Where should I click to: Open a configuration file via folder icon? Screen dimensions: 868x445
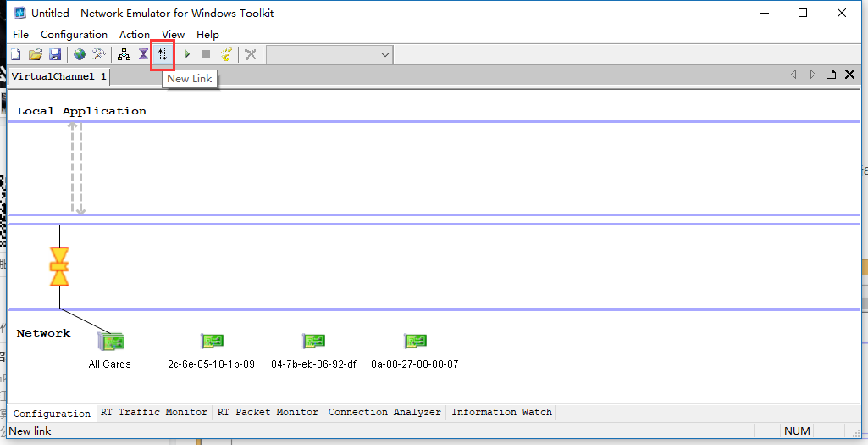[x=36, y=54]
